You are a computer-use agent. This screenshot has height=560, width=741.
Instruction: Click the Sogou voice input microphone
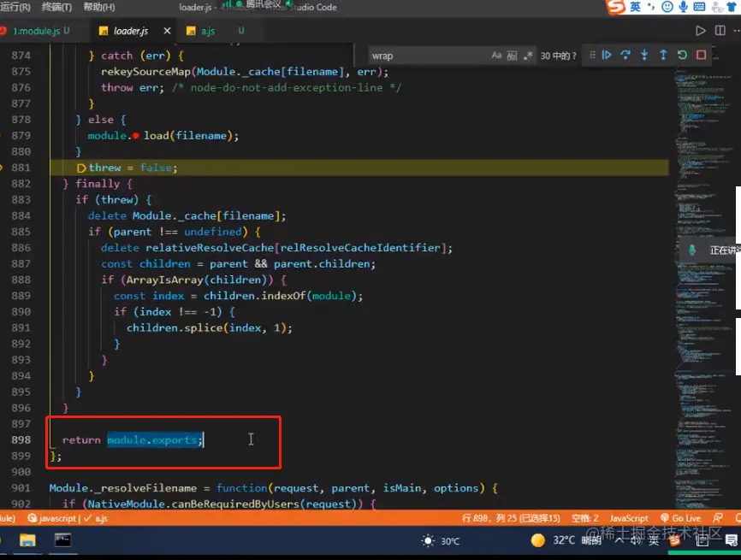click(684, 7)
